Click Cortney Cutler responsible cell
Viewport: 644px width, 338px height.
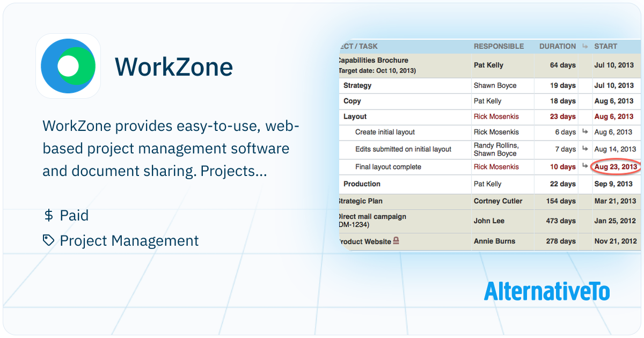(x=497, y=201)
